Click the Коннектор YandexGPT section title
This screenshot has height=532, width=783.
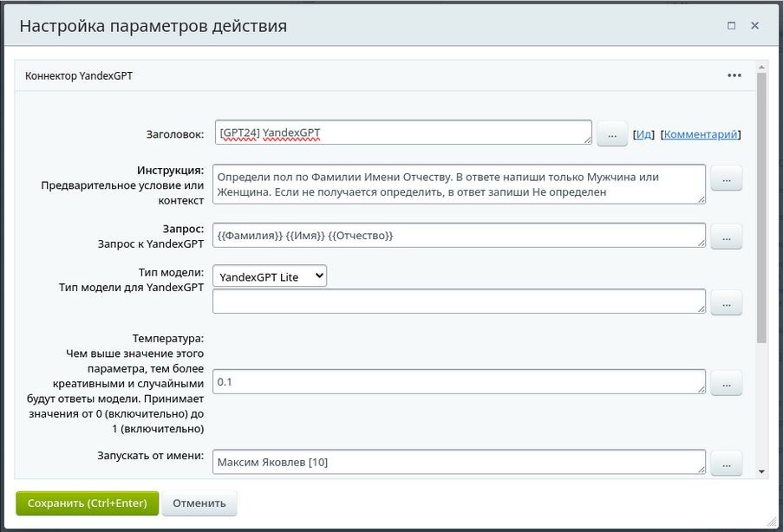click(x=79, y=76)
